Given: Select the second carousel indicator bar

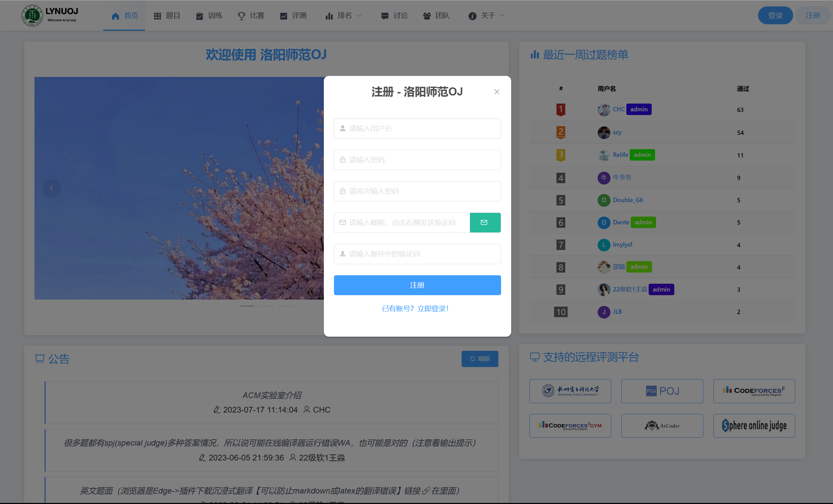Looking at the screenshot, I should [x=266, y=306].
